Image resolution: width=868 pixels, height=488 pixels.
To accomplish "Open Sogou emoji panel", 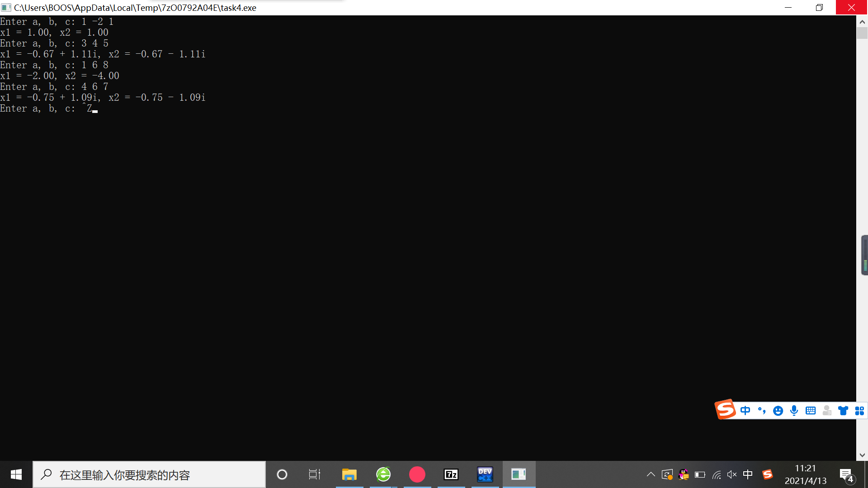I will tap(778, 410).
